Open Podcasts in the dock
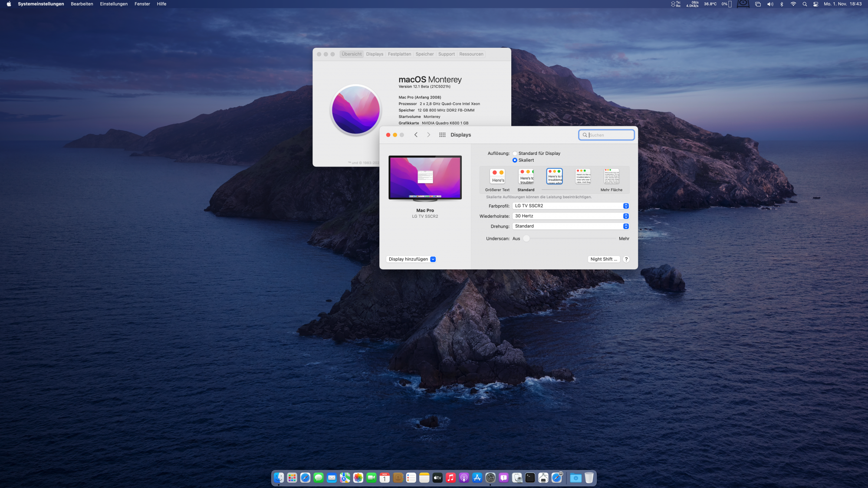This screenshot has height=488, width=868. [x=464, y=478]
